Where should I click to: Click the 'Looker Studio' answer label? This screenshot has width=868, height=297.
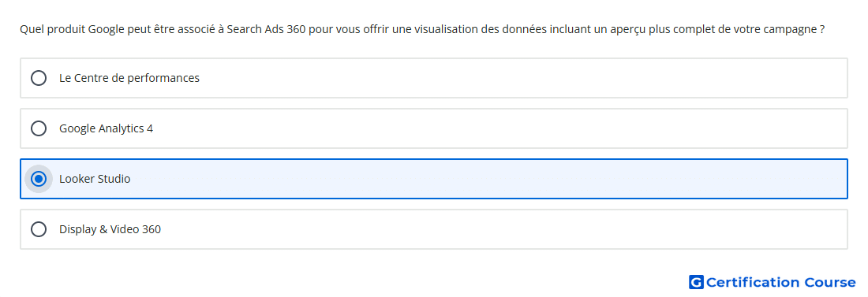coord(95,179)
